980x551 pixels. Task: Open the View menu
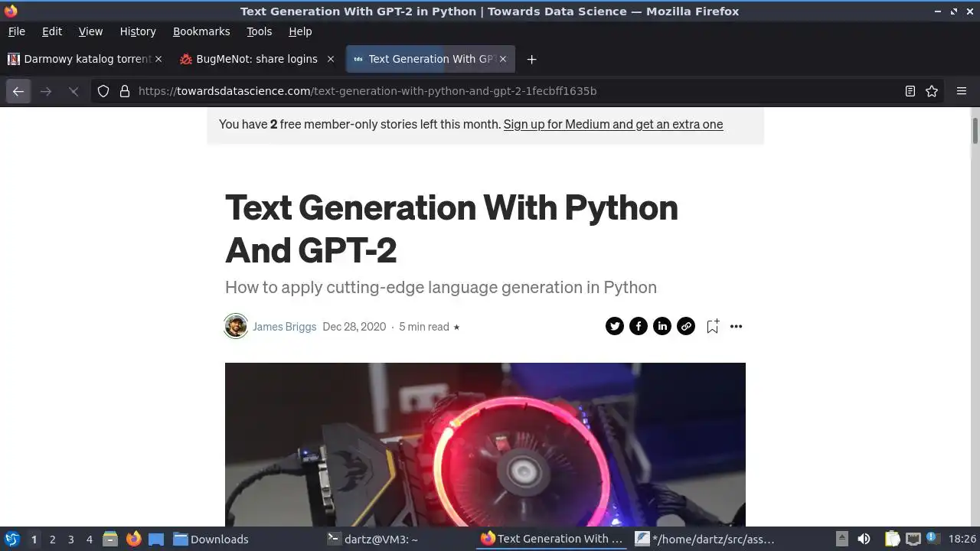[x=90, y=31]
